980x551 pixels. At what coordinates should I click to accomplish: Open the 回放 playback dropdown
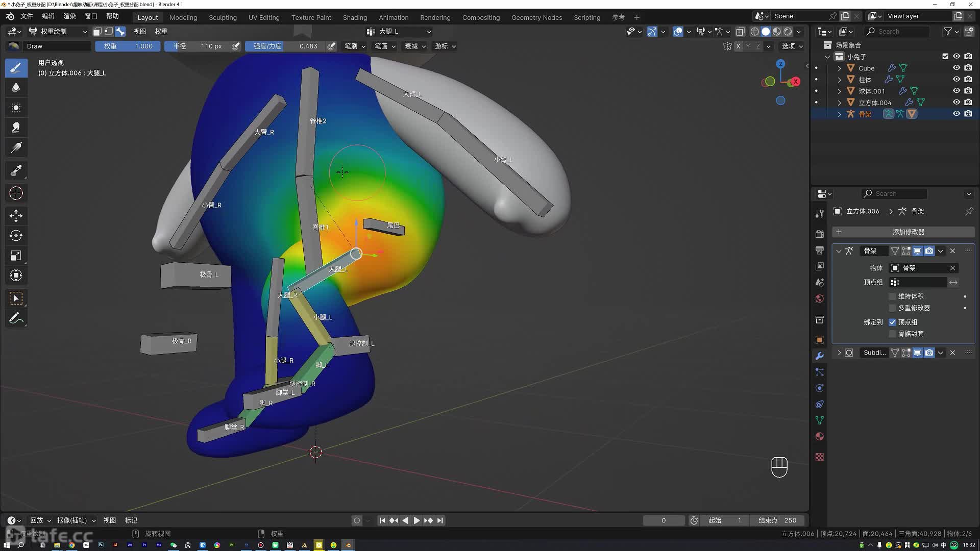[x=40, y=520]
